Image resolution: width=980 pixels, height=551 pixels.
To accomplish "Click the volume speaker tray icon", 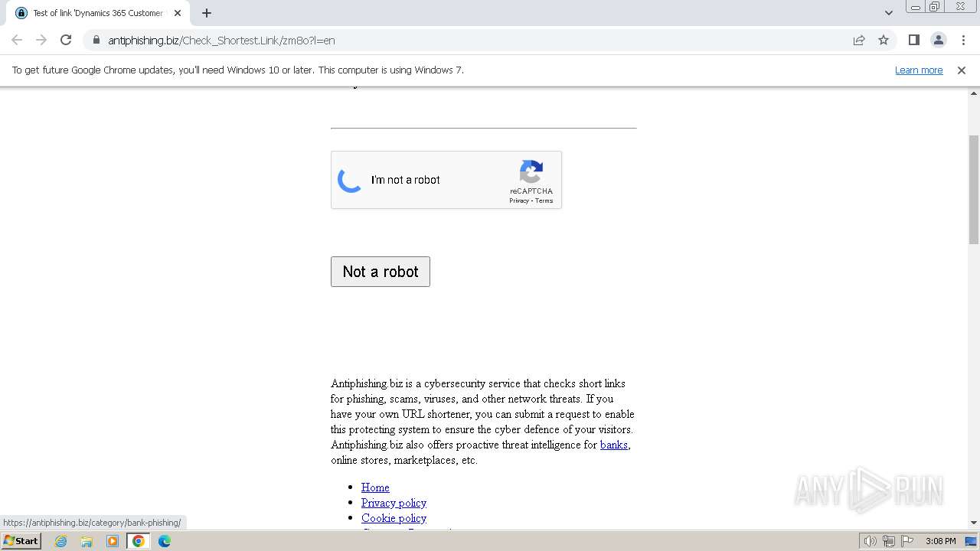I will [871, 541].
